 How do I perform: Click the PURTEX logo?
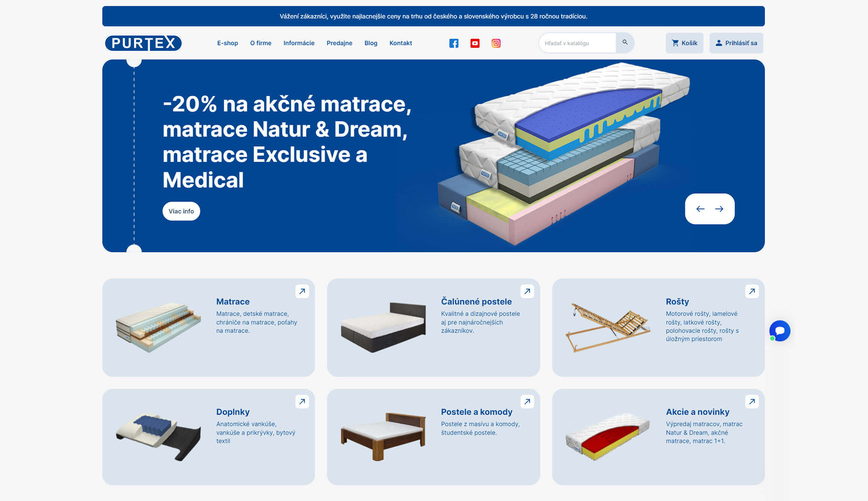[143, 43]
